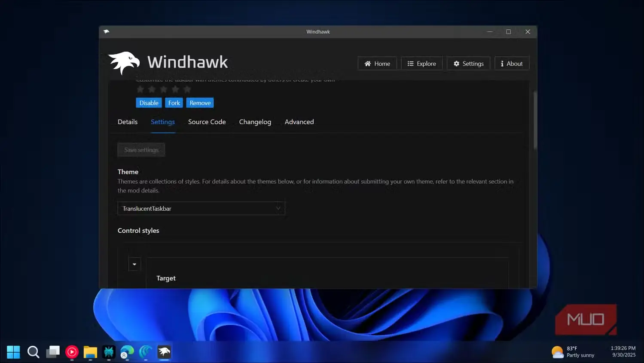Open the Home page button
Viewport: 644px width, 363px height.
[377, 63]
